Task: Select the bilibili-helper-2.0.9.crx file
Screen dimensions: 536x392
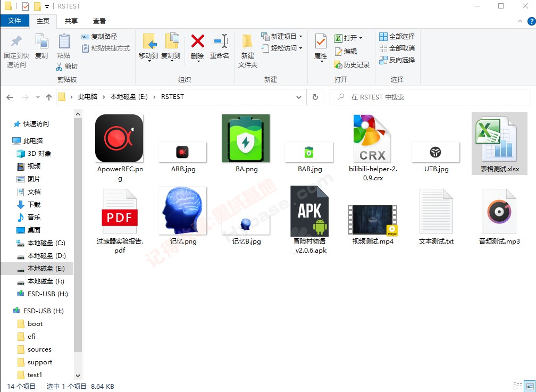Action: point(373,148)
